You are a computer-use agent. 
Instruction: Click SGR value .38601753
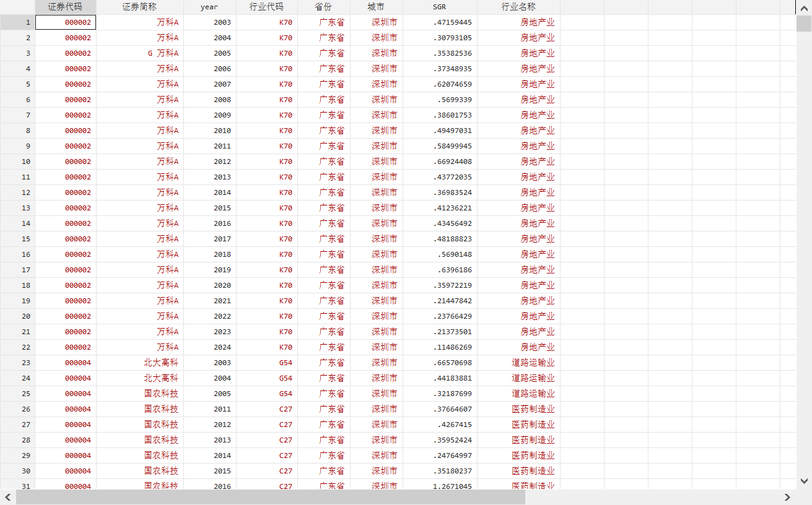click(440, 115)
